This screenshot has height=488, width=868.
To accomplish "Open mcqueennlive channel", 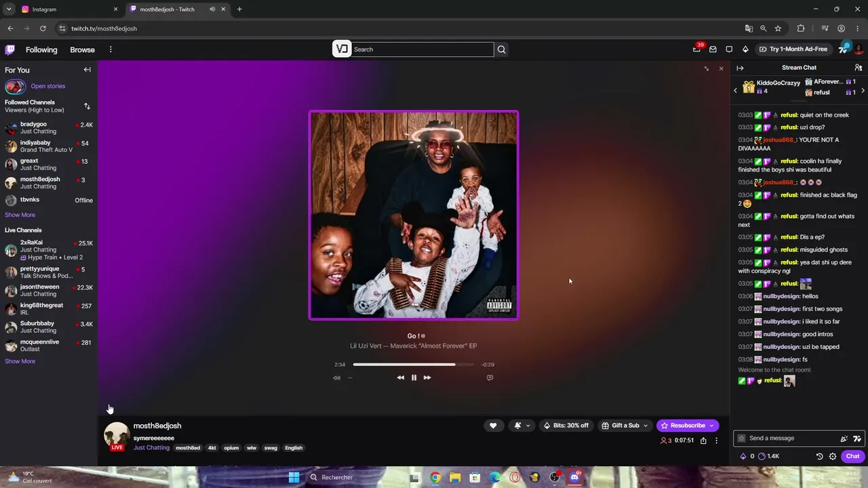I will [x=49, y=345].
